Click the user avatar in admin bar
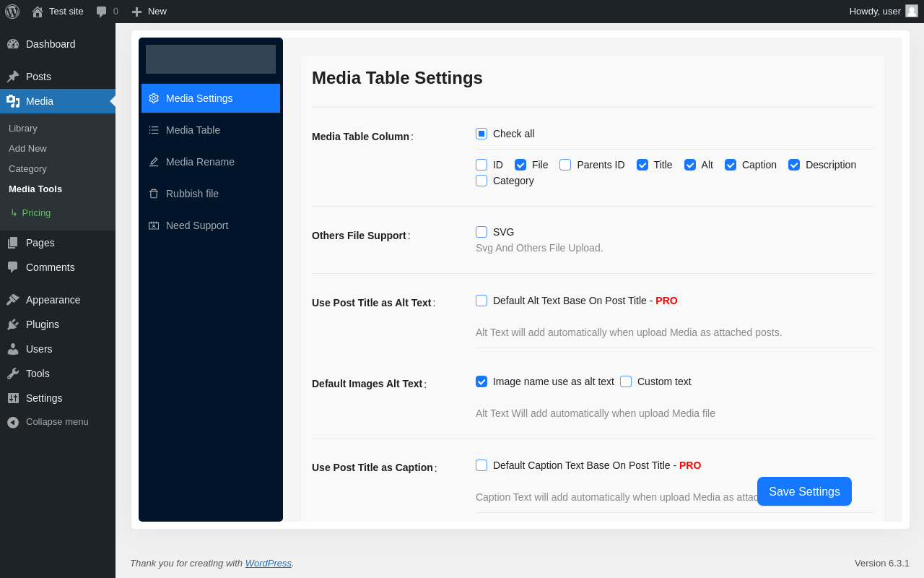The height and width of the screenshot is (578, 924). (x=912, y=11)
